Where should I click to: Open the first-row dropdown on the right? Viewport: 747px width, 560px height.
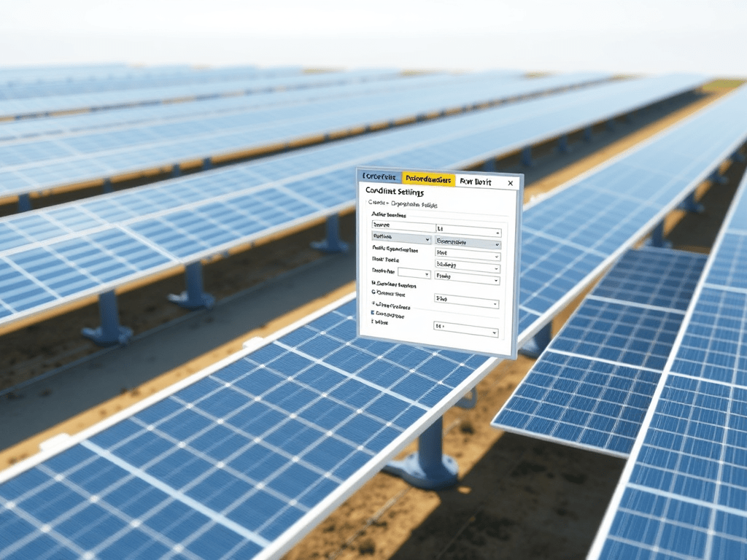[x=468, y=230]
